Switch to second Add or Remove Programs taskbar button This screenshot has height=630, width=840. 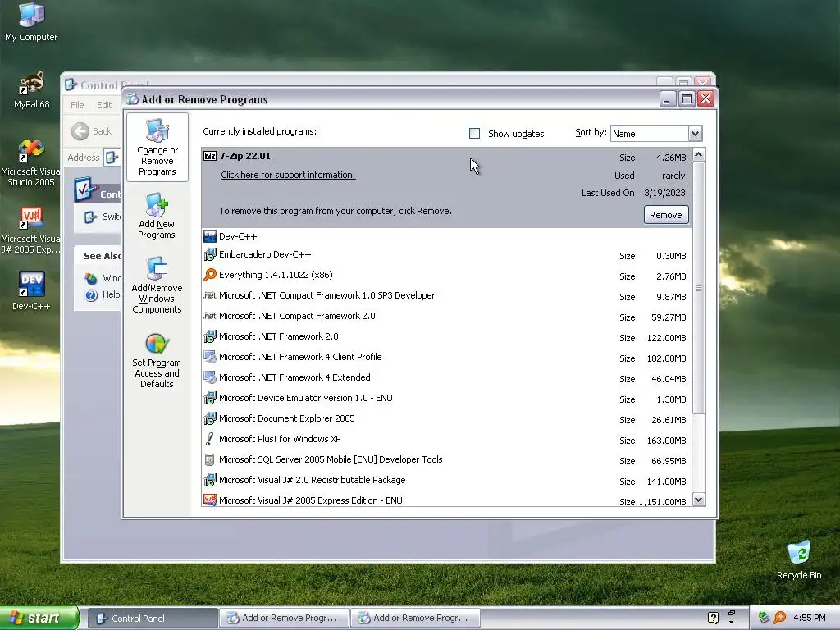pyautogui.click(x=414, y=619)
